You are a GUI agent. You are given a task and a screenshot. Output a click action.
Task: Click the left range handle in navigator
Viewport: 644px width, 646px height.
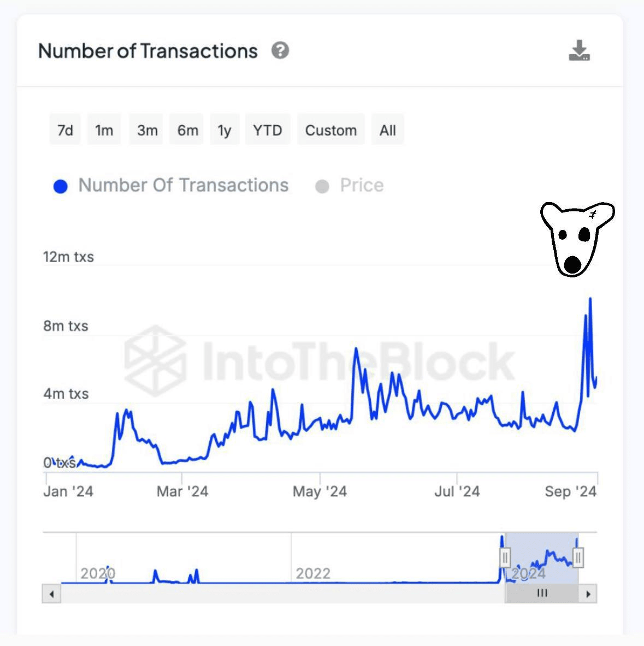click(x=505, y=558)
